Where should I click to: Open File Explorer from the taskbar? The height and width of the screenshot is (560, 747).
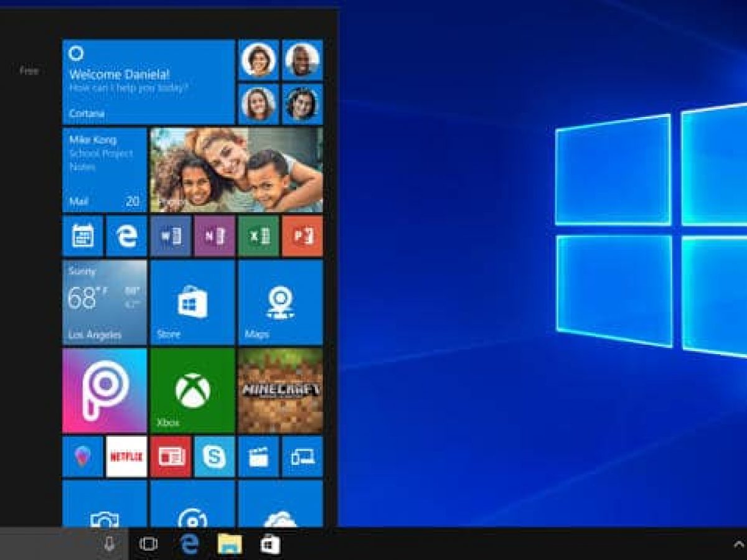pos(230,544)
